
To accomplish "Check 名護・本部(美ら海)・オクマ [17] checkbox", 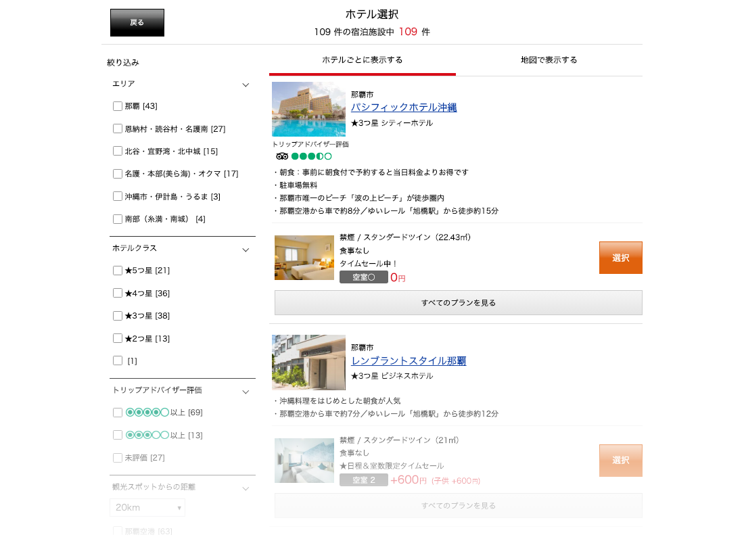I will [118, 174].
